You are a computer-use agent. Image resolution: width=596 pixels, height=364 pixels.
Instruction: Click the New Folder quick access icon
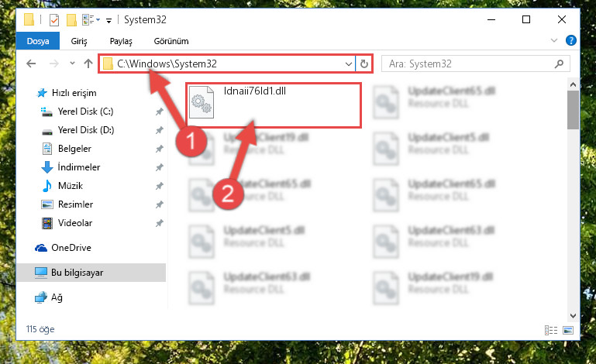pos(71,20)
